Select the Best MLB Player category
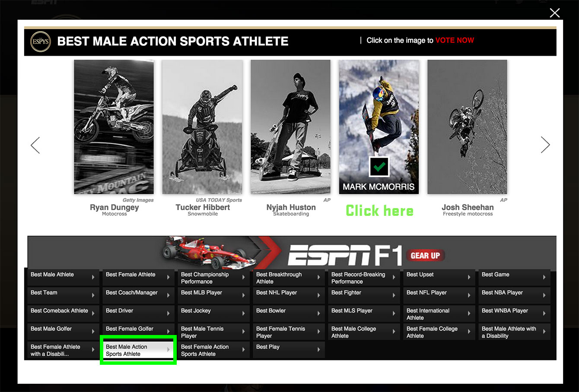Viewport: 579px width, 392px height. pos(213,295)
